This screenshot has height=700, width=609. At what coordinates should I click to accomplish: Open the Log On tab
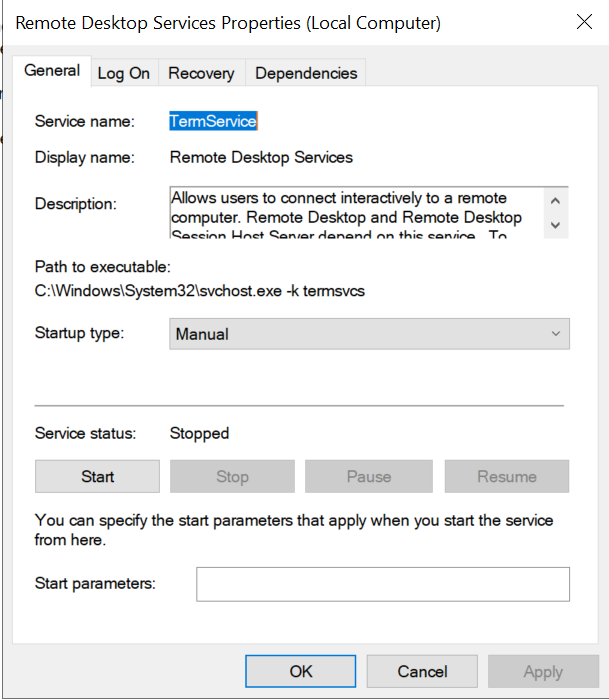click(124, 73)
